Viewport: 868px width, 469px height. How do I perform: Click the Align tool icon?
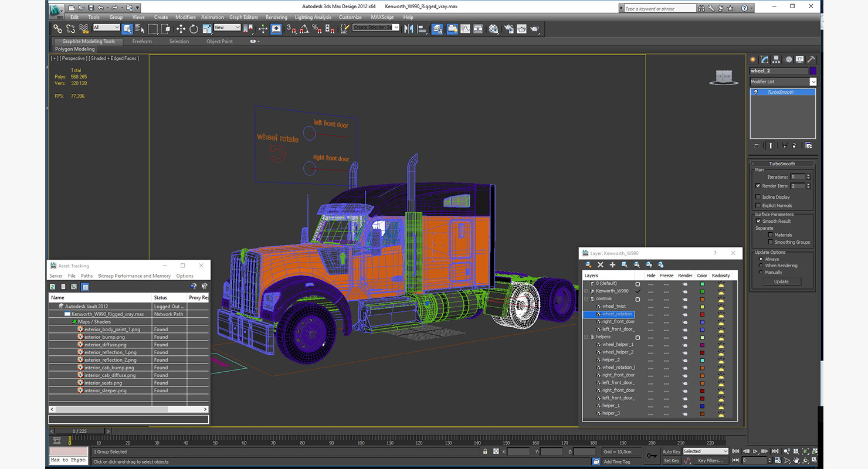[421, 28]
